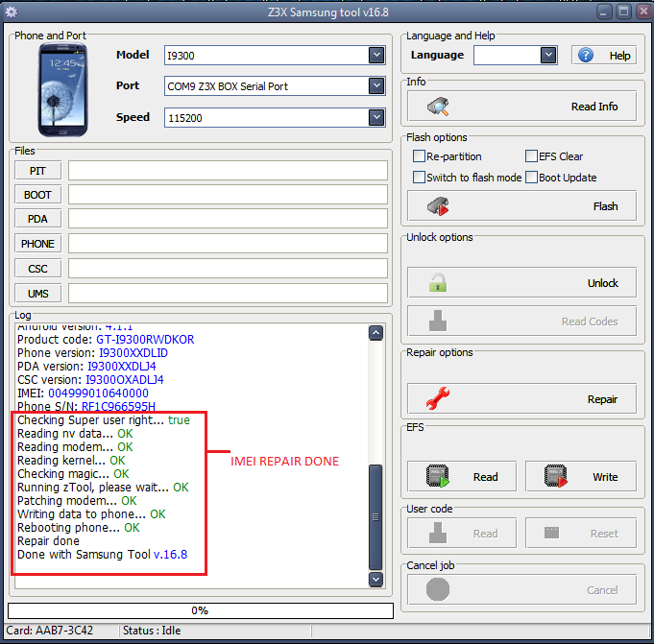Click the log scrollbar thumb
Screen dimensions: 654x644
(375, 517)
